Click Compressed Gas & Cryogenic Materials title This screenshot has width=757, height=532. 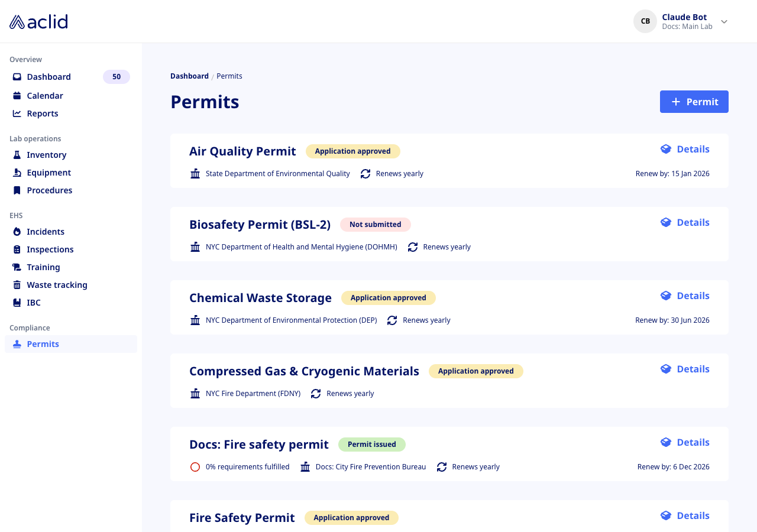(x=304, y=371)
